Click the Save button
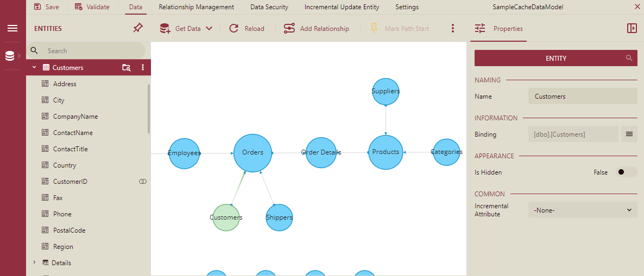 tap(46, 7)
